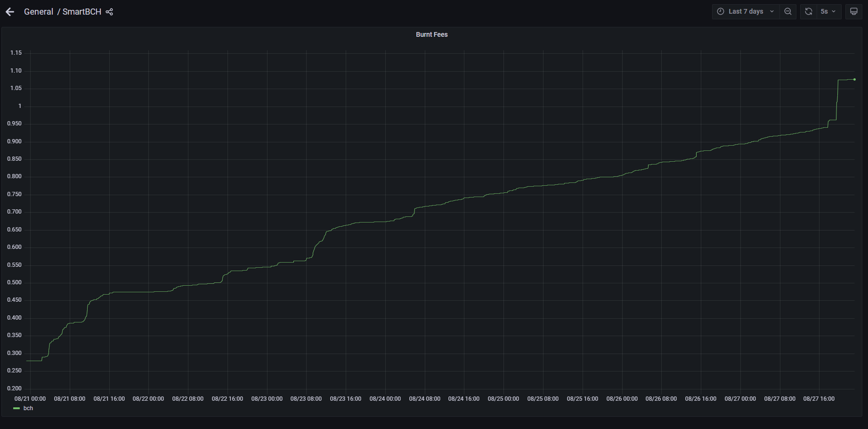Click the 08/24 00:00 x-axis label
The width and height of the screenshot is (868, 429).
(385, 399)
